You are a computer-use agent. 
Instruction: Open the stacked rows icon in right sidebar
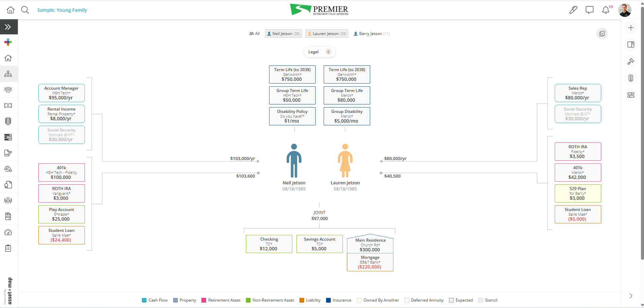tap(631, 95)
